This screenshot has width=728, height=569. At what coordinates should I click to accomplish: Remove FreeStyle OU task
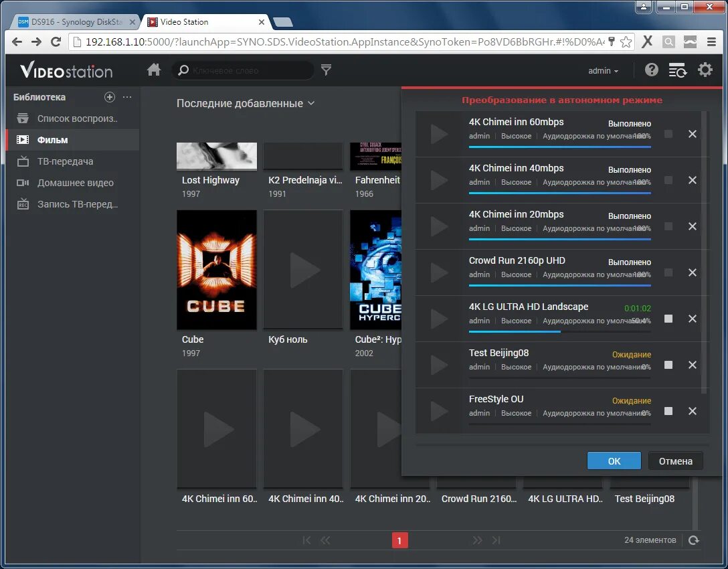(693, 411)
